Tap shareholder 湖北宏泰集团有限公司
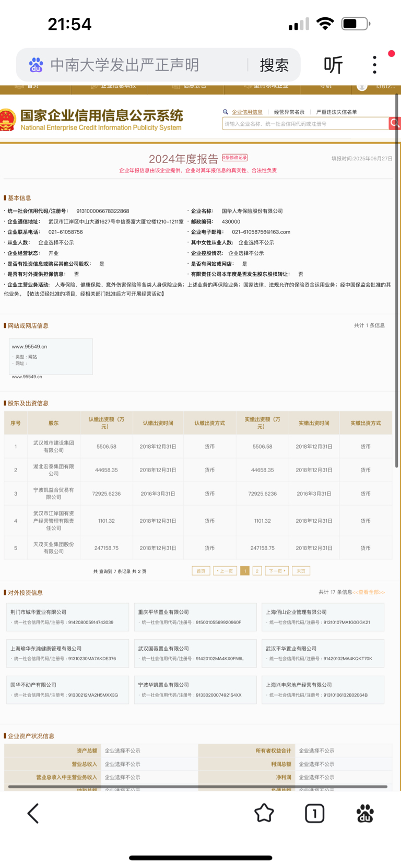This screenshot has height=868, width=401. click(x=53, y=470)
